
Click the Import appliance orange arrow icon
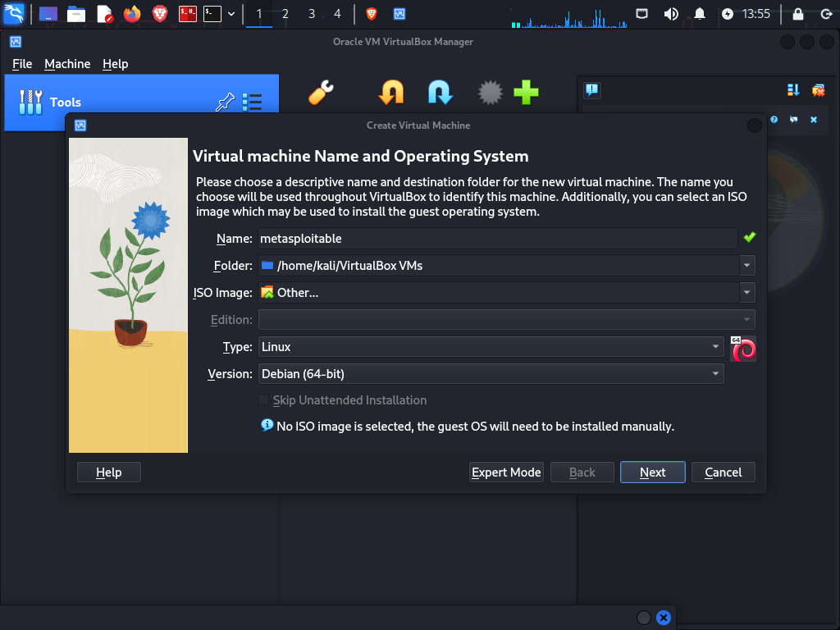tap(391, 92)
